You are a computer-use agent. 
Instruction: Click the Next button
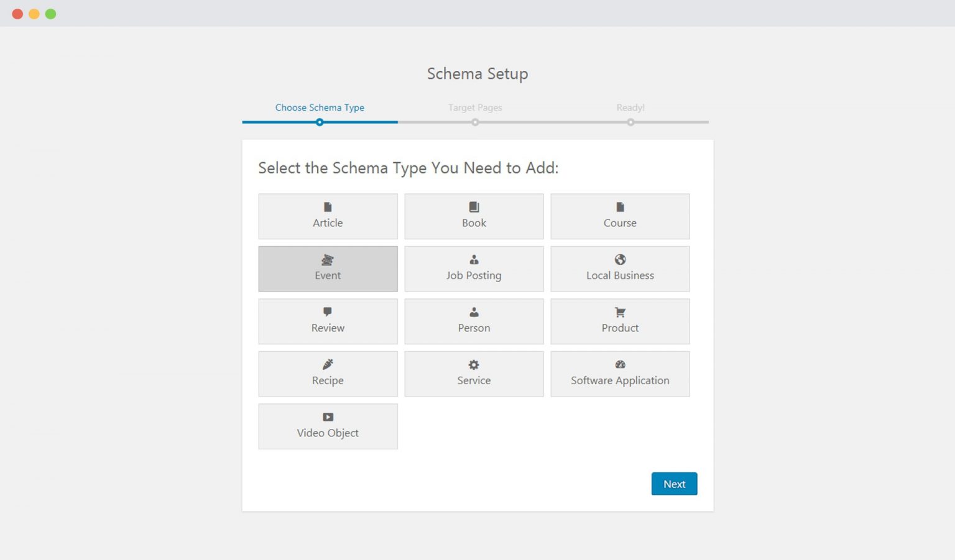point(674,484)
